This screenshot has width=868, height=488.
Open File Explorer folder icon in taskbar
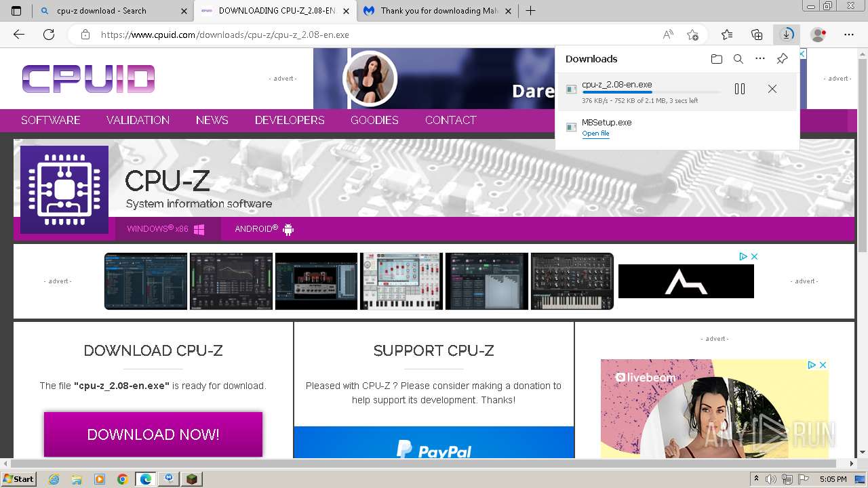pos(77,479)
